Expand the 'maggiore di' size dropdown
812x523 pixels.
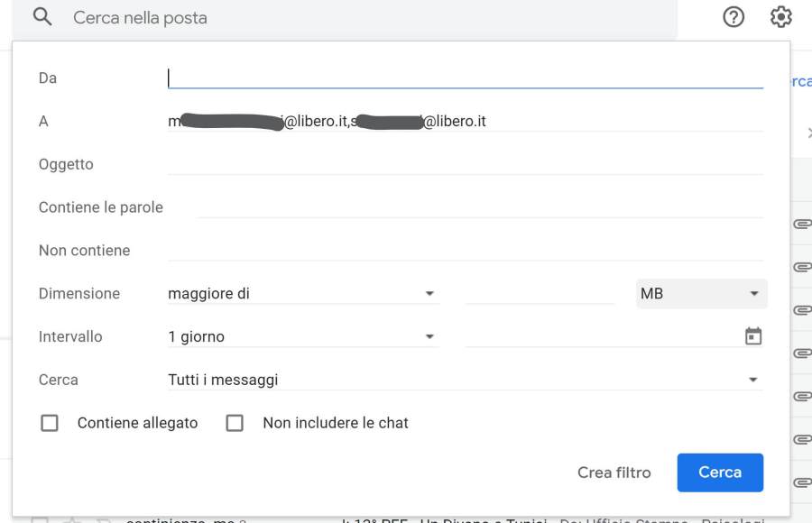(302, 294)
